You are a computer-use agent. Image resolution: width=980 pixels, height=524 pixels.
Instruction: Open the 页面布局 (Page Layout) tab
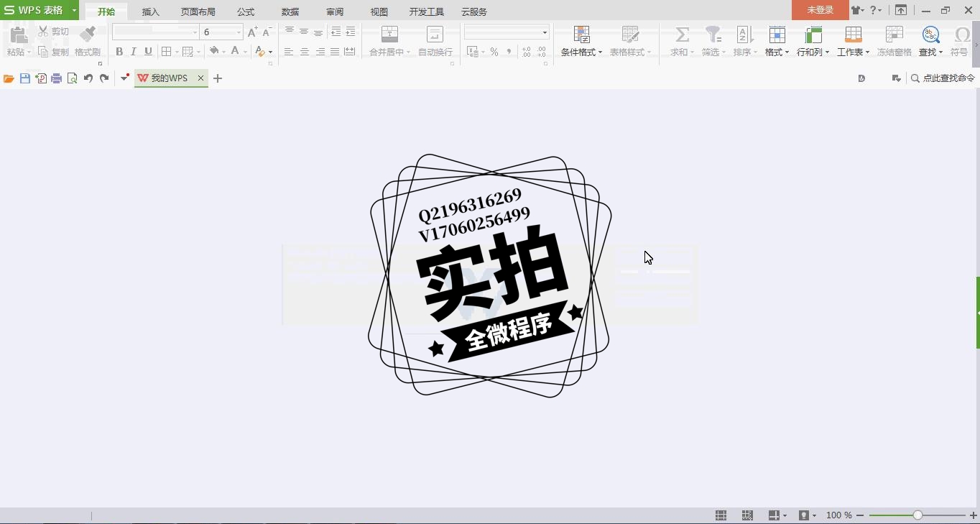pos(198,12)
